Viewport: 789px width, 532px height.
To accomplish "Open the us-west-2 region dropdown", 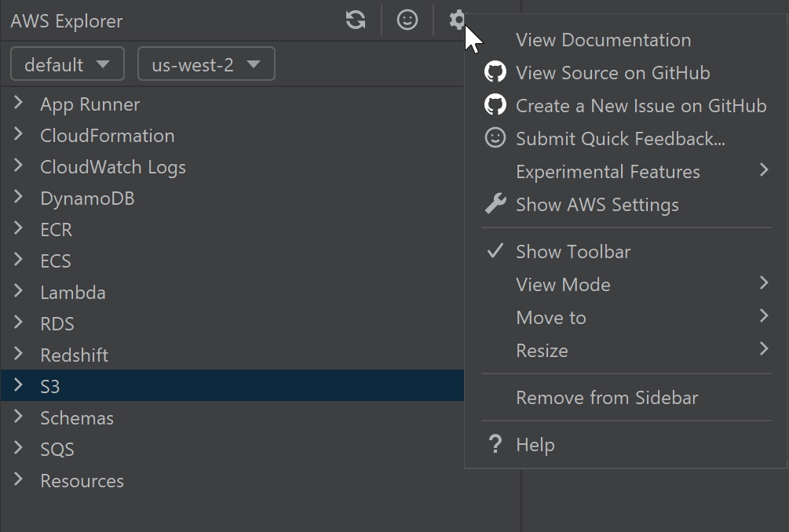I will [206, 64].
